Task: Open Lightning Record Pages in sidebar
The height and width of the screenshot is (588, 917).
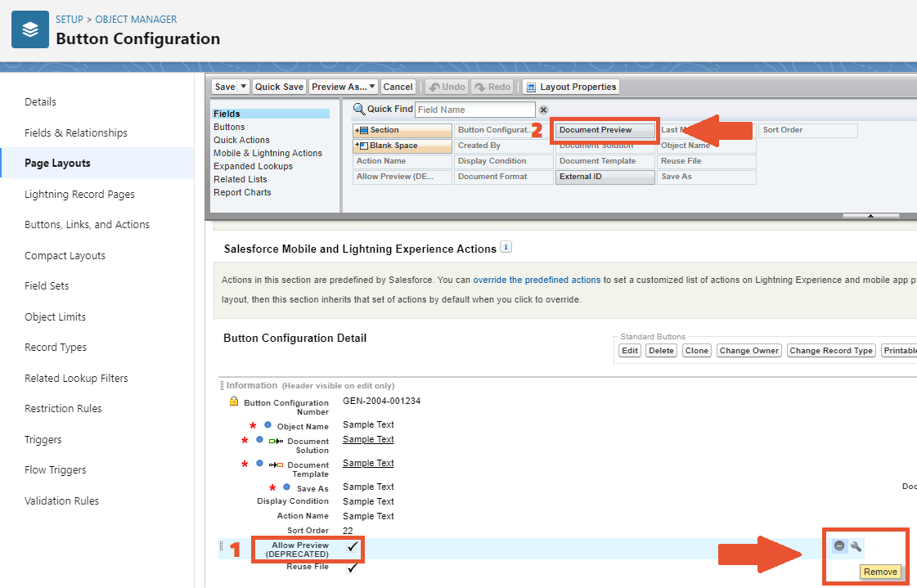Action: tap(79, 195)
